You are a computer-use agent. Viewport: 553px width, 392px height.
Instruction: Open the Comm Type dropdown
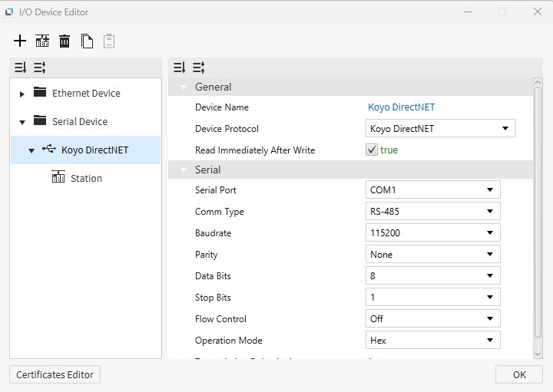(433, 212)
